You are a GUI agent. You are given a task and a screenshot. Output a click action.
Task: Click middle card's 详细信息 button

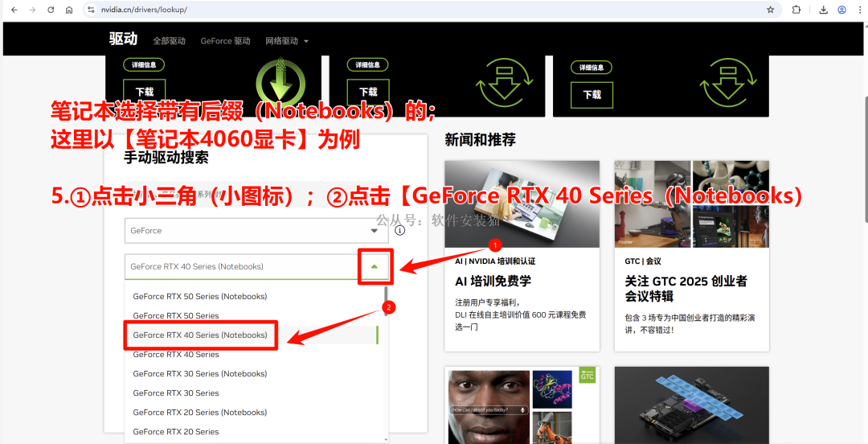[x=367, y=65]
